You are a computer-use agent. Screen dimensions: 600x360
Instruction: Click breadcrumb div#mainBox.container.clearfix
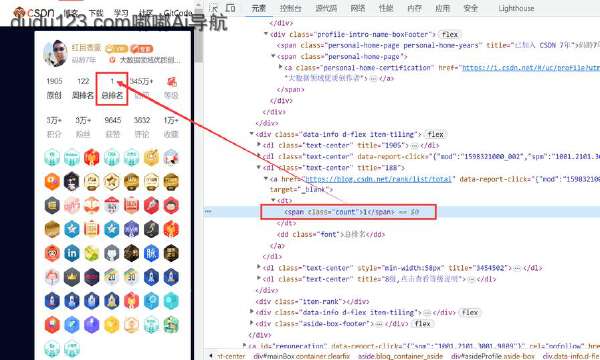[302, 356]
